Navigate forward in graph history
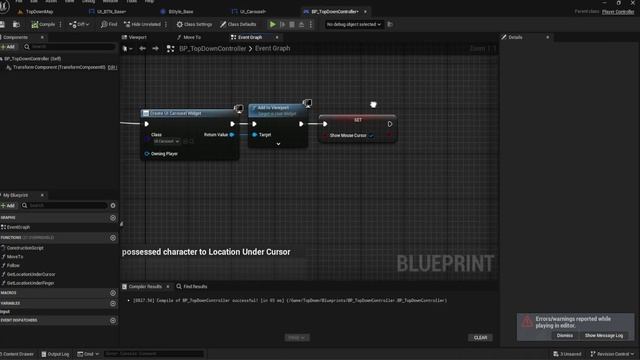 [x=156, y=49]
